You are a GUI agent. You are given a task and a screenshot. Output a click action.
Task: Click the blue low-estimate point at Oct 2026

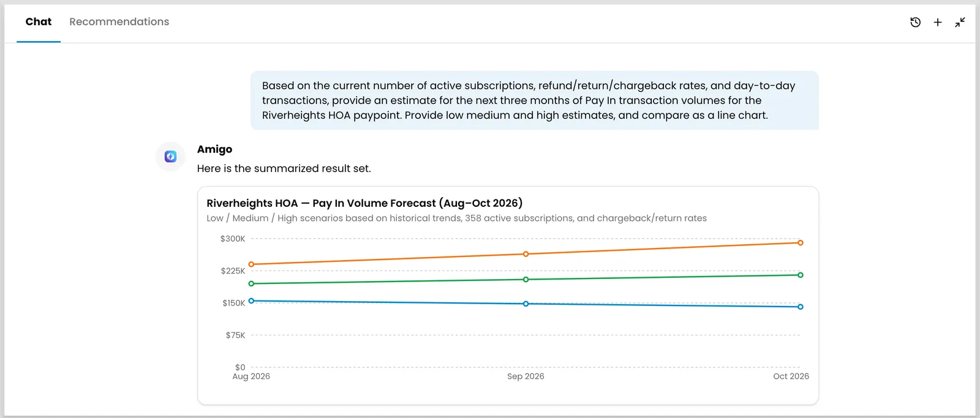pyautogui.click(x=800, y=307)
